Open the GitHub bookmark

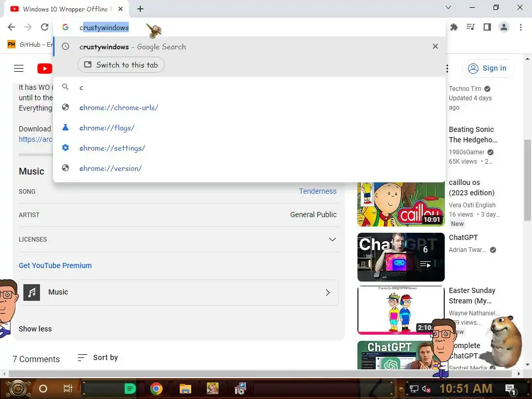[30, 45]
